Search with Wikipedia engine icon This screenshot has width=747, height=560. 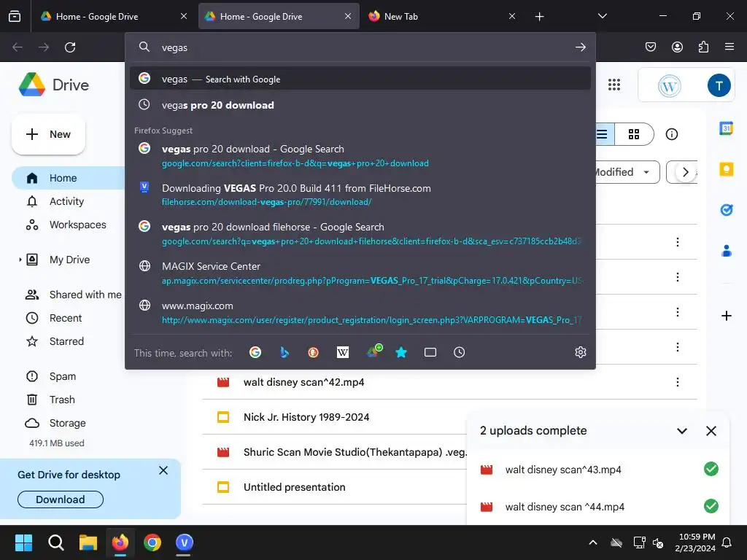pos(343,352)
